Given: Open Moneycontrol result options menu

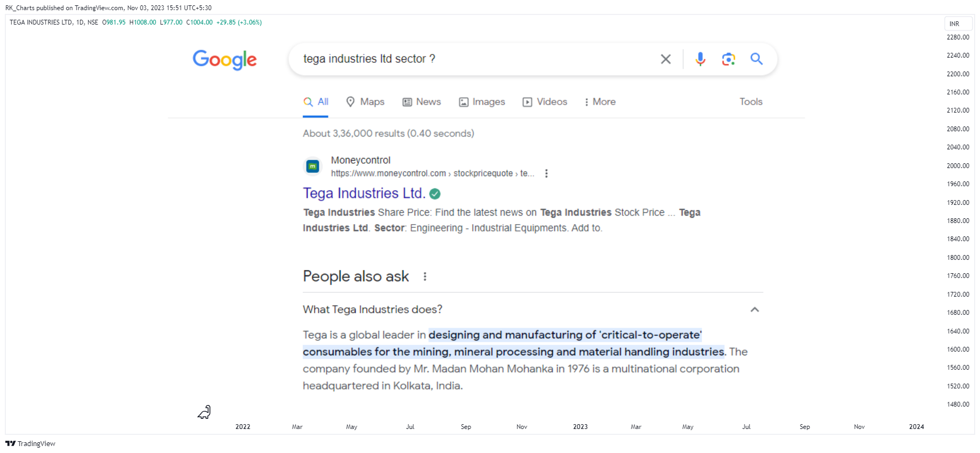Looking at the screenshot, I should click(x=546, y=173).
